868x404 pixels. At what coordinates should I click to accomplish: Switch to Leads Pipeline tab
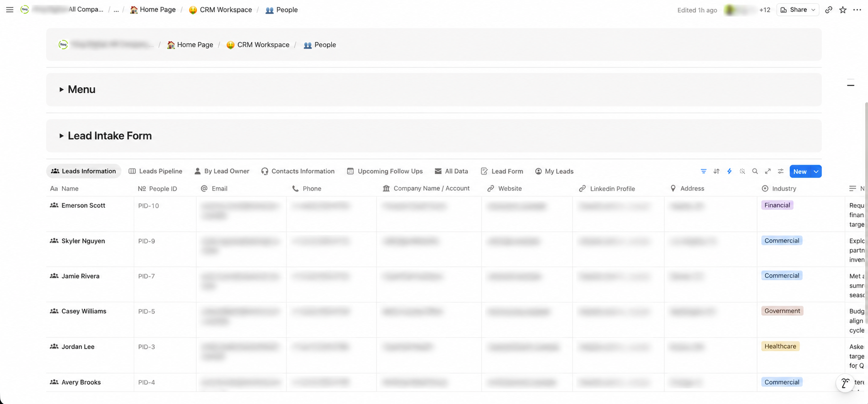tap(155, 171)
